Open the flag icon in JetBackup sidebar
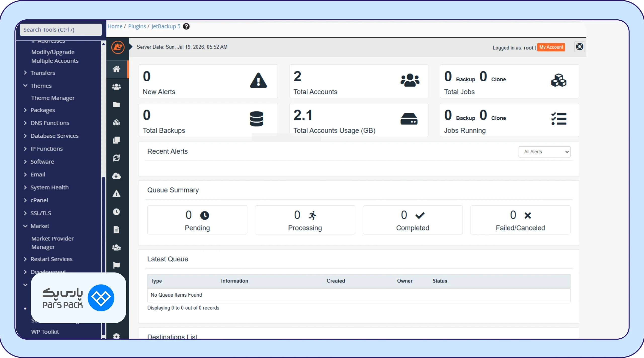This screenshot has height=358, width=644. pos(116,265)
